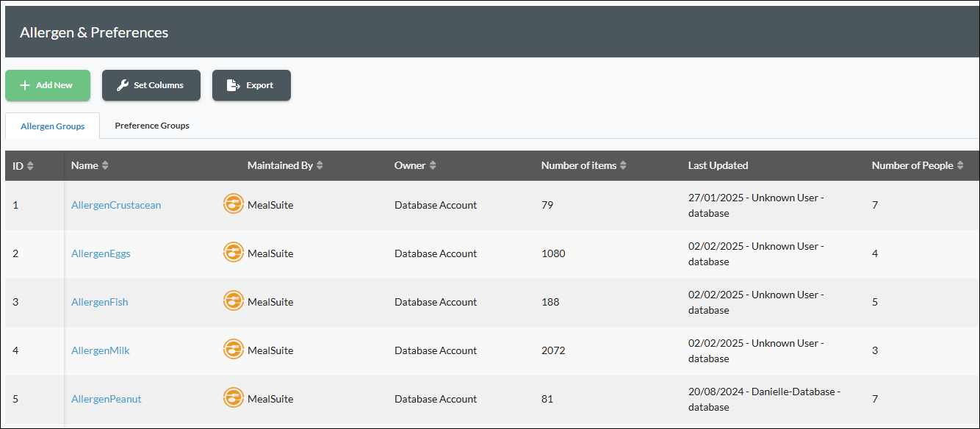Screen dimensions: 980x429
Task: Open the AllergenFish link
Action: (x=99, y=302)
